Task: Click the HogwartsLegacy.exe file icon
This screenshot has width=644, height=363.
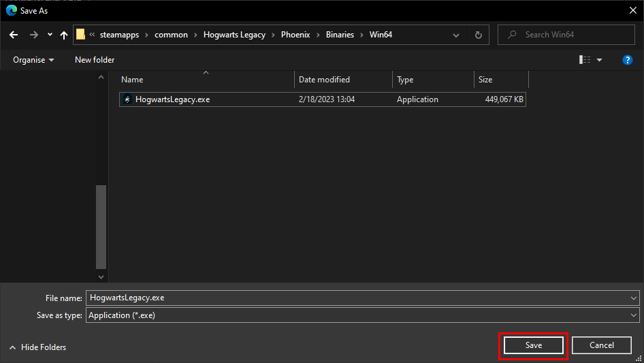Action: (127, 99)
